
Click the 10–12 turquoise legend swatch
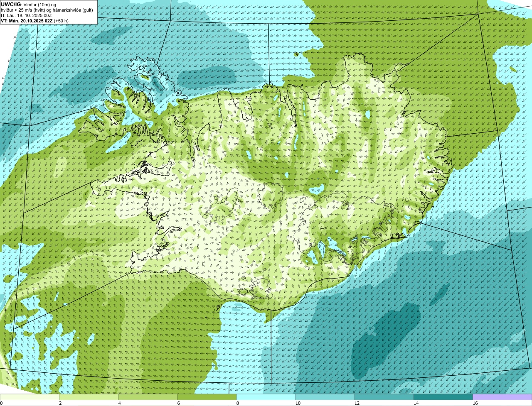(325, 397)
